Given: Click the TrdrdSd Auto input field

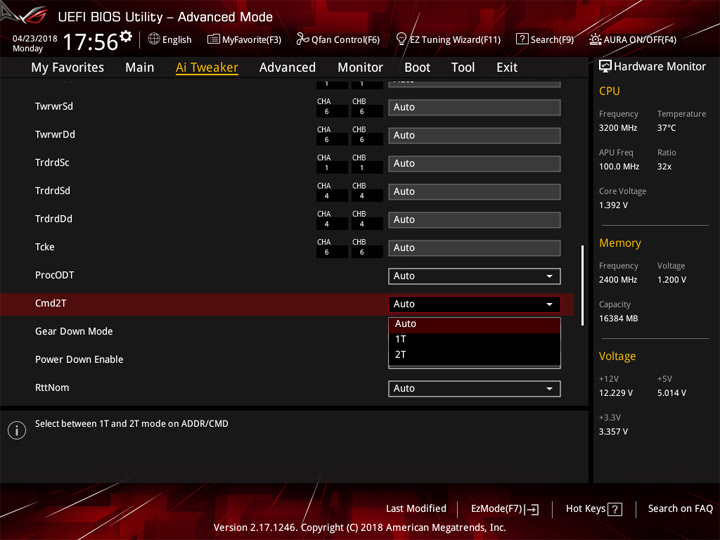Looking at the screenshot, I should [x=474, y=191].
